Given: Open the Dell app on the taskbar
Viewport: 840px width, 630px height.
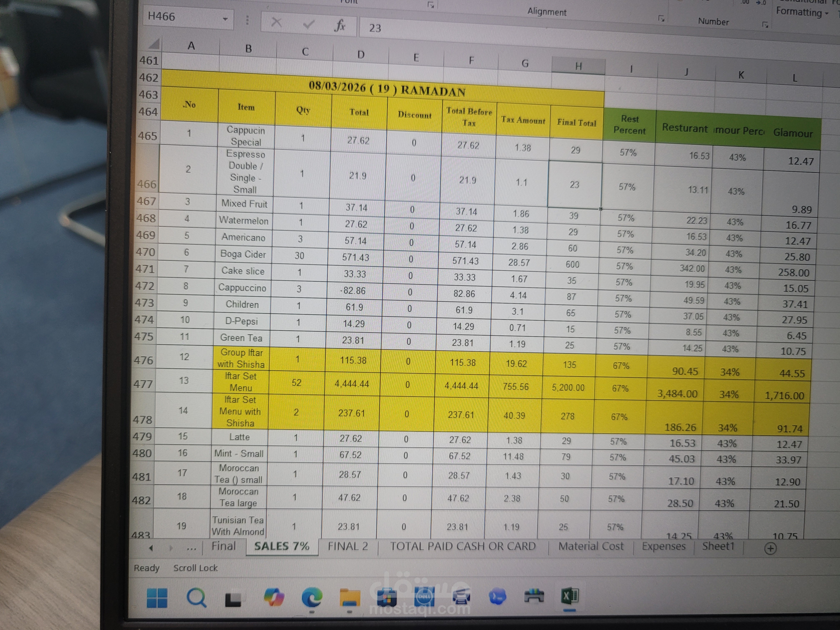Looking at the screenshot, I should pos(424,597).
